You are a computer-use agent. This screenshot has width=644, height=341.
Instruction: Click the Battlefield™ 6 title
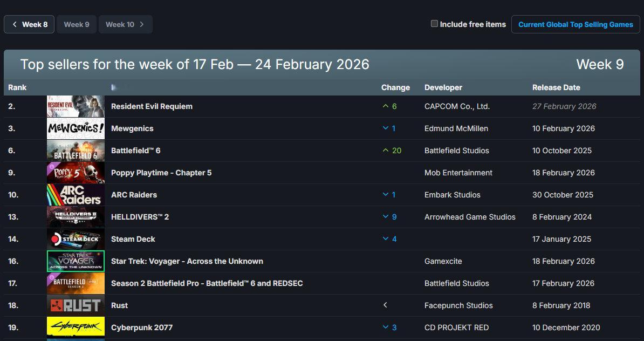coord(135,151)
